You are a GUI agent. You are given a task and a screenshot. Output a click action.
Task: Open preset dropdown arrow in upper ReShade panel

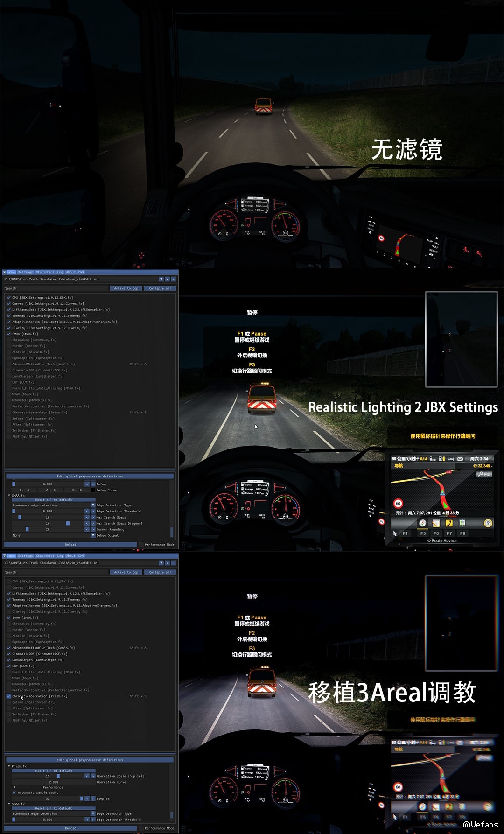coord(161,279)
